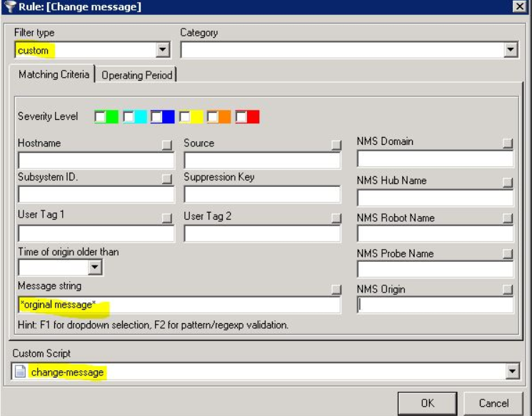Enable the green severity level checkbox
This screenshot has height=416, width=532.
click(x=100, y=116)
